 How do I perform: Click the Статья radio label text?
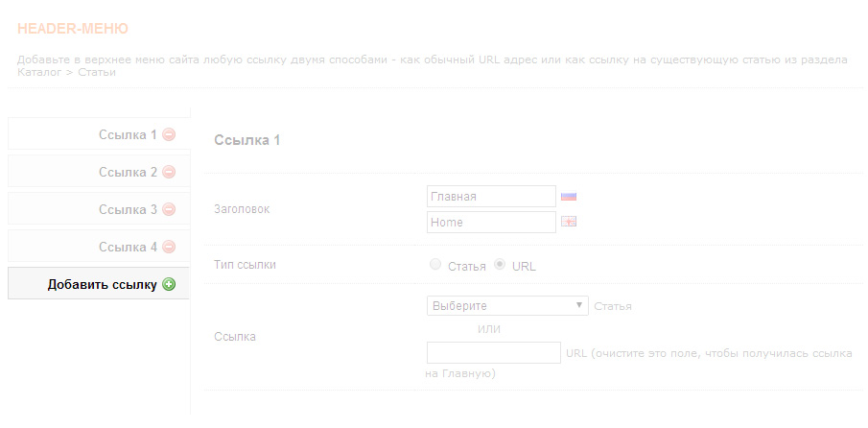tap(467, 266)
